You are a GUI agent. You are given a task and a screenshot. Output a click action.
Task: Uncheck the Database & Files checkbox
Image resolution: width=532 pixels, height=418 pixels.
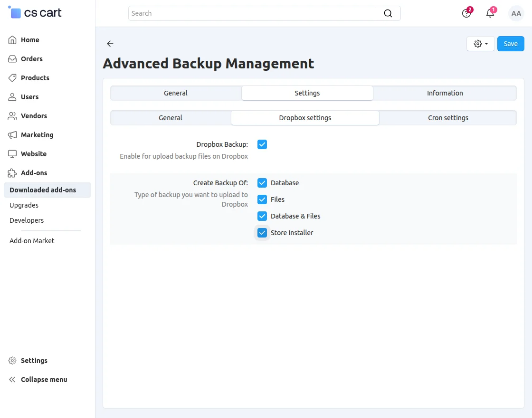click(x=262, y=216)
